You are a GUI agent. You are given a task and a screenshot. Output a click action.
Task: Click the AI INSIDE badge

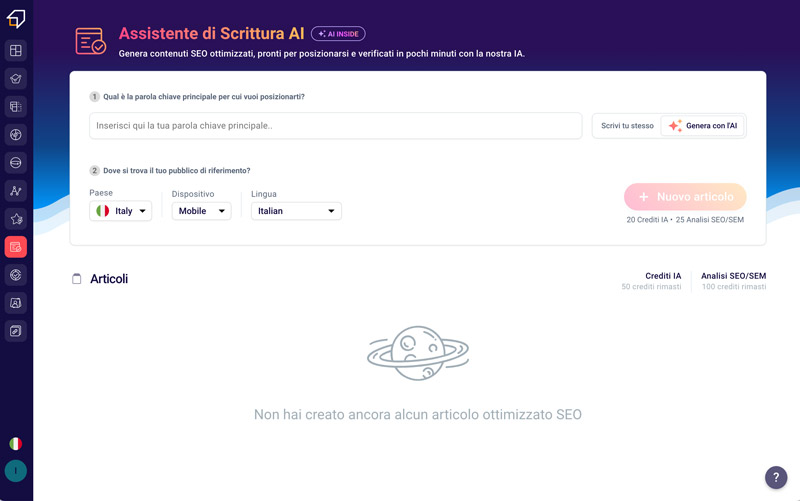pyautogui.click(x=338, y=34)
